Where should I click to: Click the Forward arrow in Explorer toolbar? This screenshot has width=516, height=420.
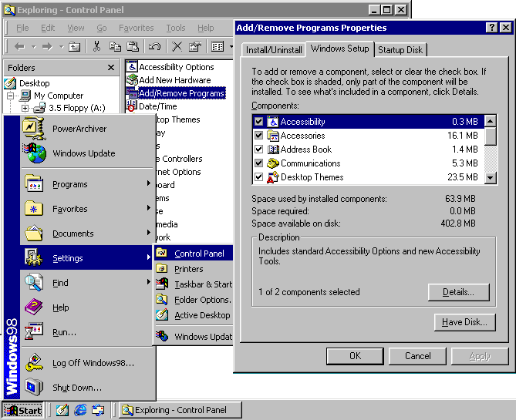pyautogui.click(x=47, y=47)
